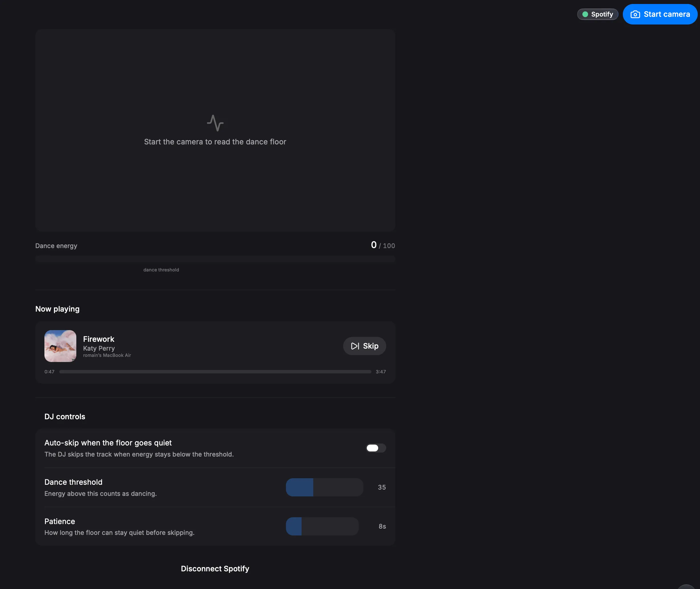Click the activity pulse icon in camera panel
700x589 pixels.
[215, 123]
